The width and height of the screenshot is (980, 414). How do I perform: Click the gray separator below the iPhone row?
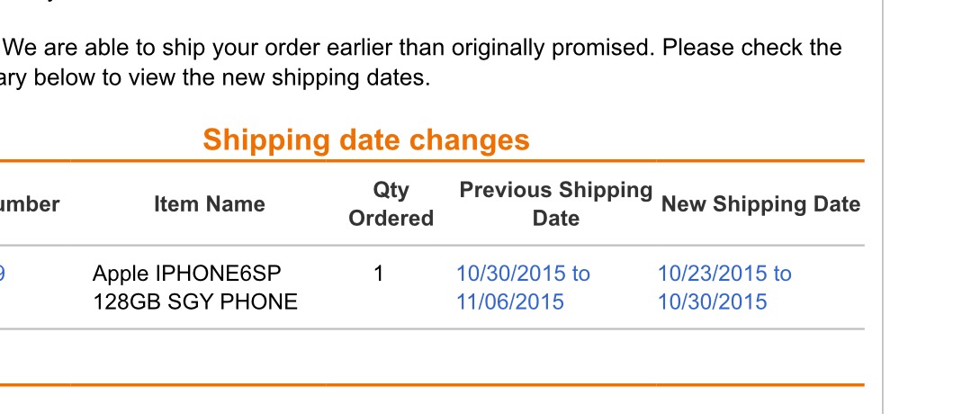(x=432, y=329)
